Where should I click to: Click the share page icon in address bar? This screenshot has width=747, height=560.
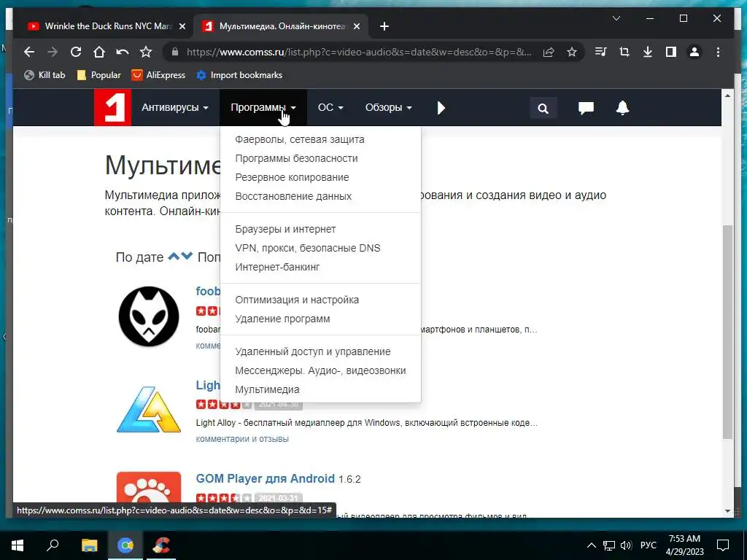[549, 52]
